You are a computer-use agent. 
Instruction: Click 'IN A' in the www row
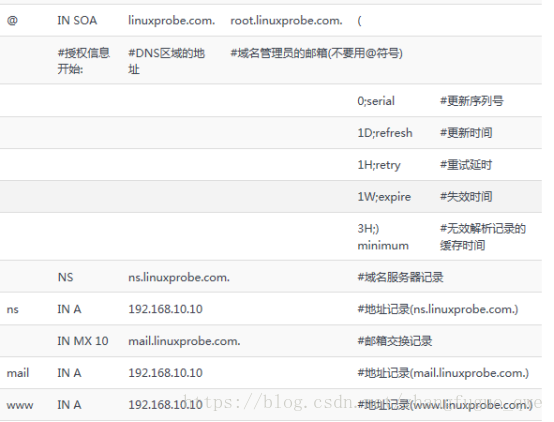[69, 405]
